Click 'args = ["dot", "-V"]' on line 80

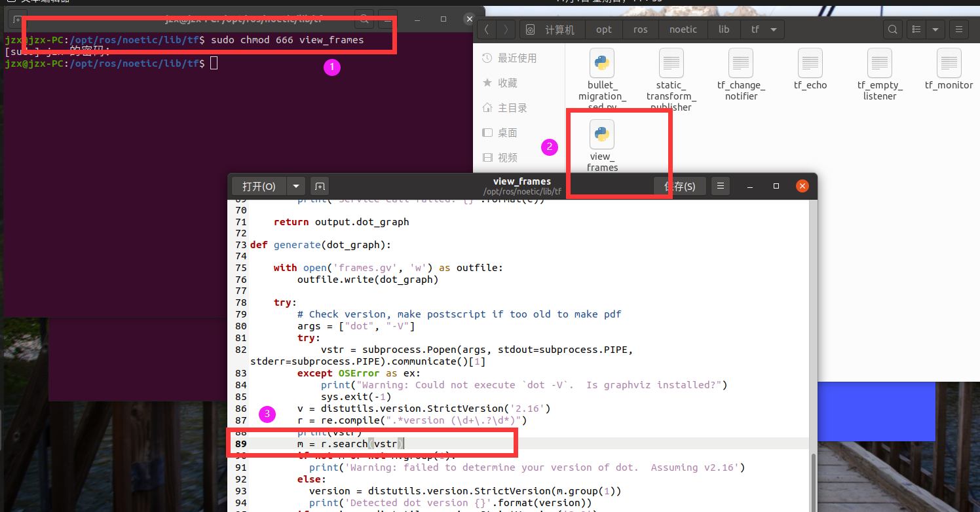356,326
